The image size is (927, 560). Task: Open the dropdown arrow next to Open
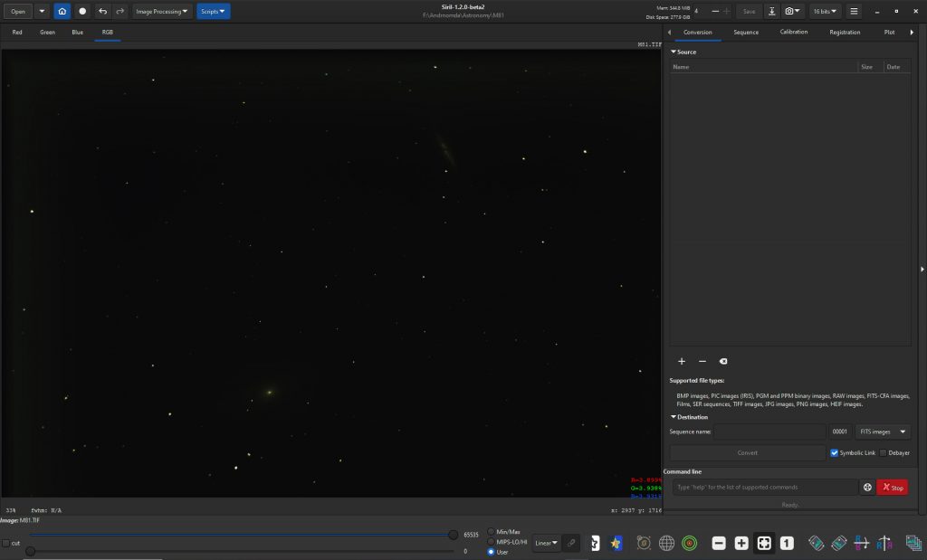[x=42, y=11]
